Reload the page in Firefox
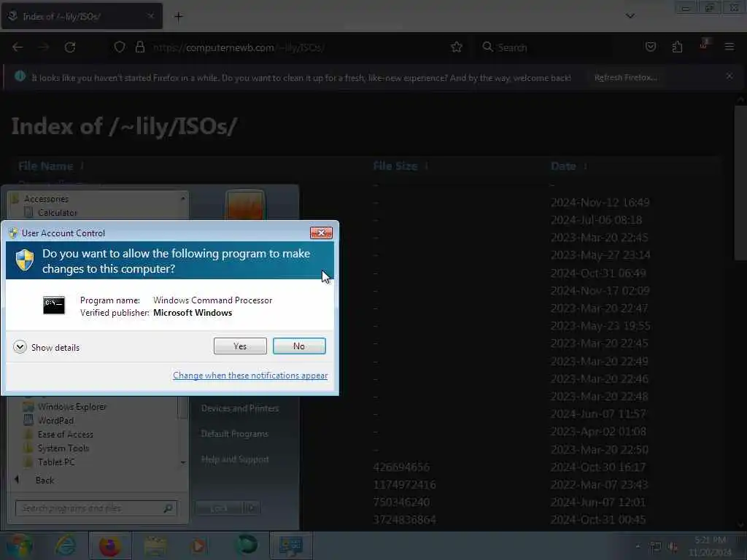747x560 pixels. coord(70,47)
